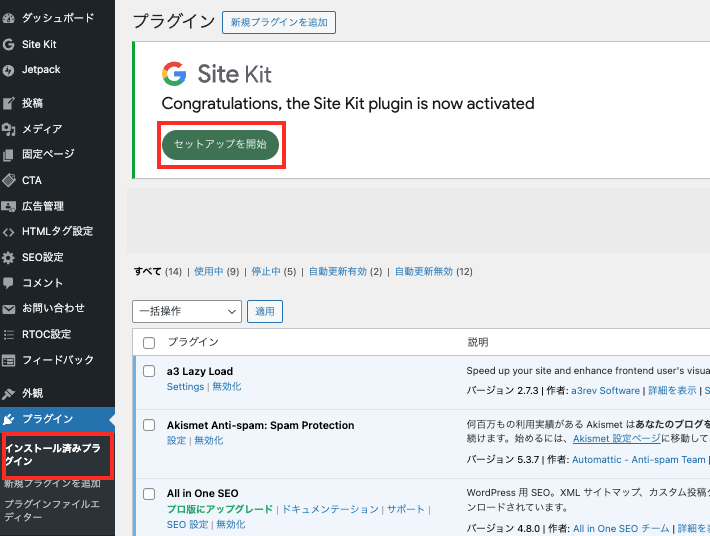Click the CTA tag icon in sidebar
710x536 pixels.
tap(8, 180)
